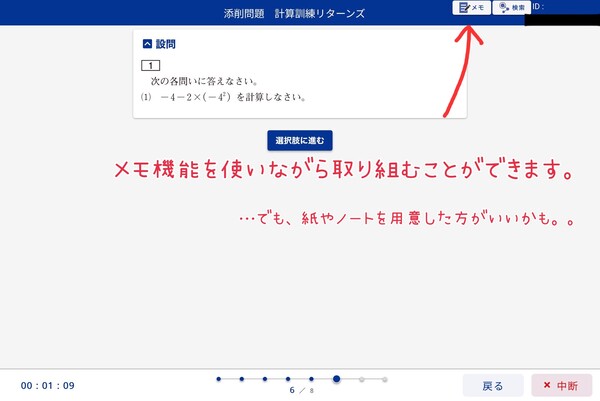Click the ID label in header
Screen dimensions: 600x401
[537, 7]
